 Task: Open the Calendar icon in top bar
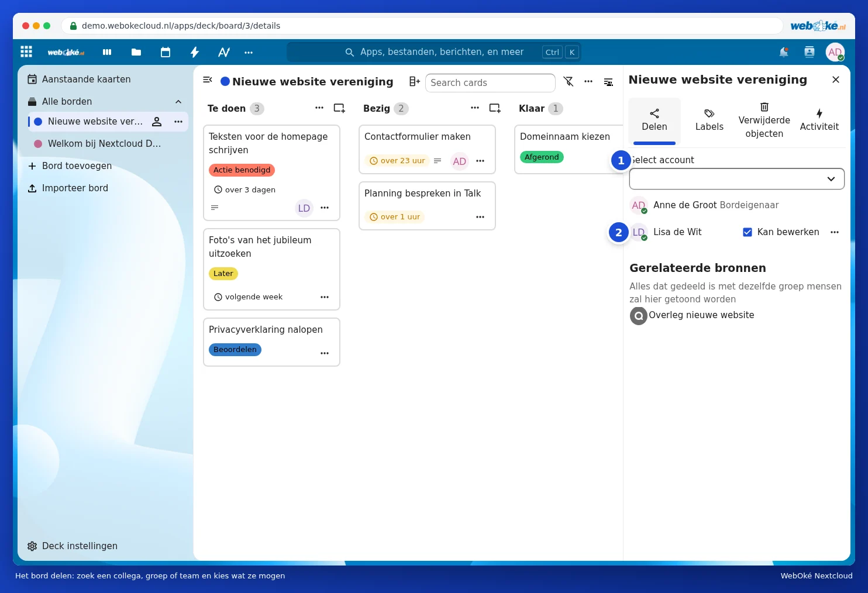[166, 52]
